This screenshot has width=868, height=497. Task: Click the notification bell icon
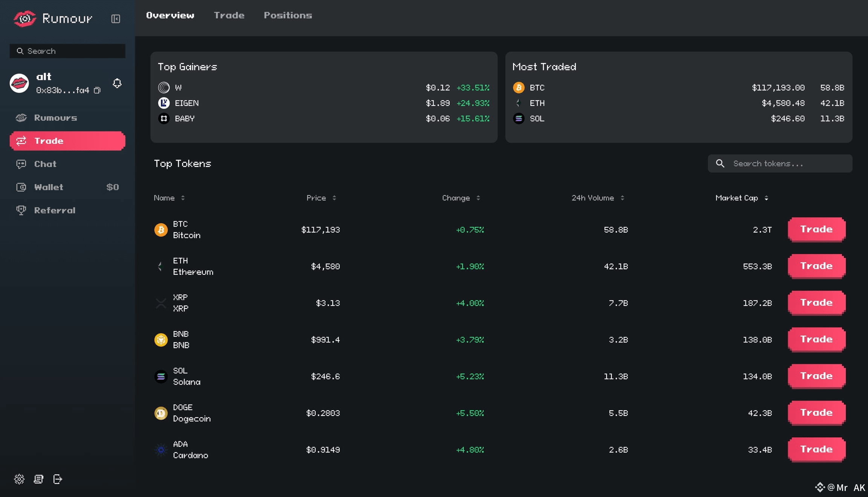pos(117,83)
